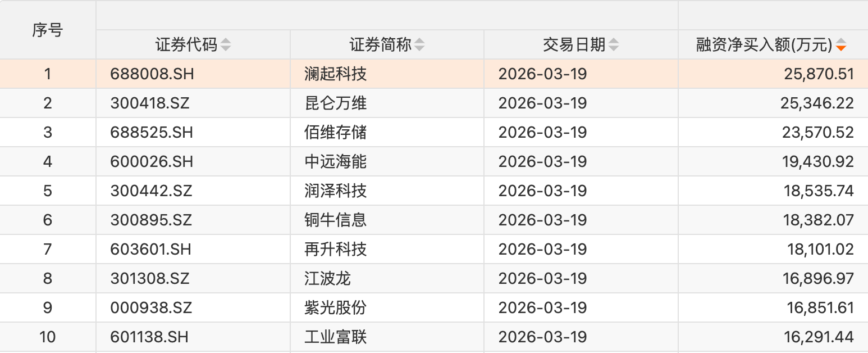Open 江波龙 stock entry
868x353 pixels.
328,278
